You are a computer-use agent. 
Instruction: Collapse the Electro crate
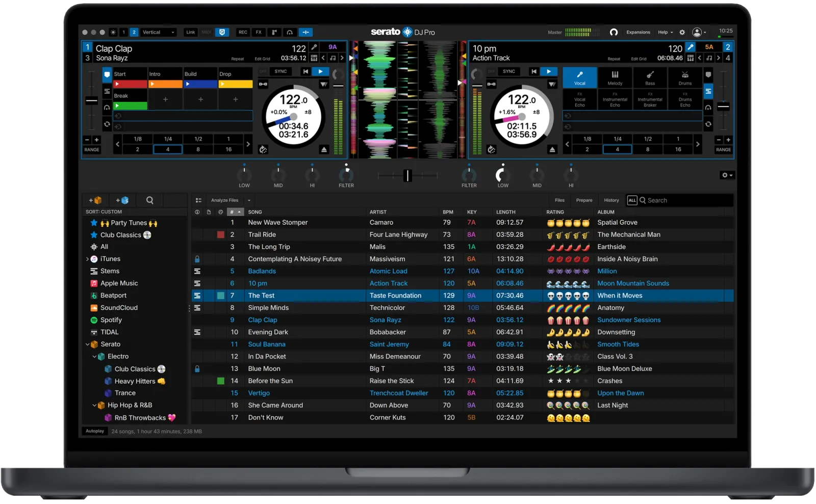click(94, 357)
